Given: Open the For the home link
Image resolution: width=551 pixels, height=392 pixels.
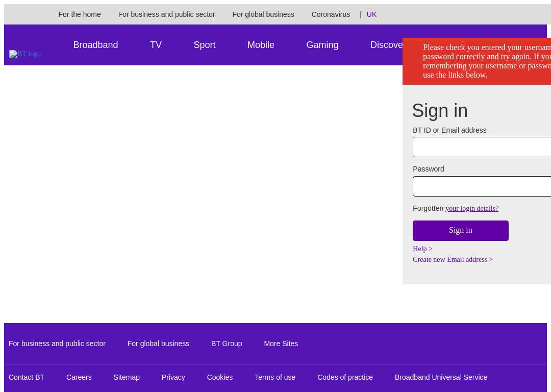Looking at the screenshot, I should pos(80,14).
